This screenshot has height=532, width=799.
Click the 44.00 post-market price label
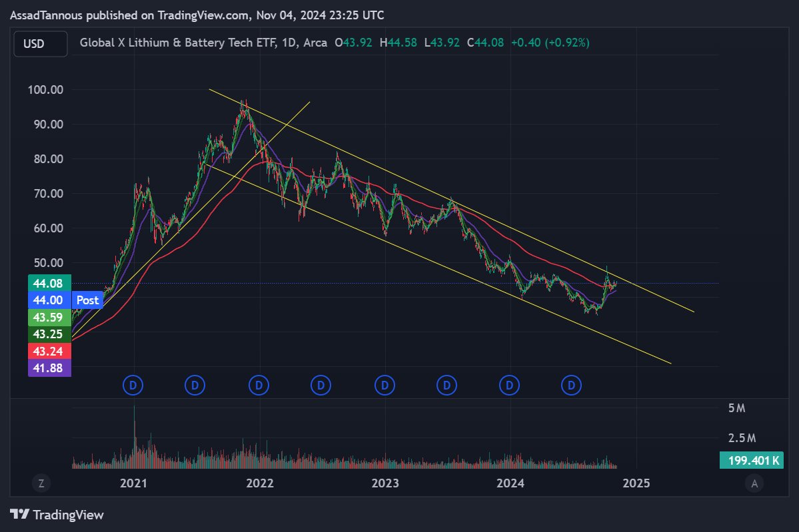point(49,300)
